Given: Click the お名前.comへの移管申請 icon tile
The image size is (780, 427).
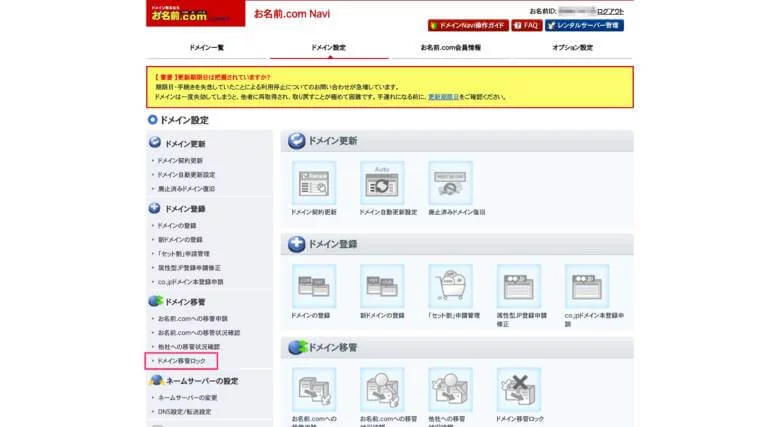Looking at the screenshot, I should (x=314, y=390).
